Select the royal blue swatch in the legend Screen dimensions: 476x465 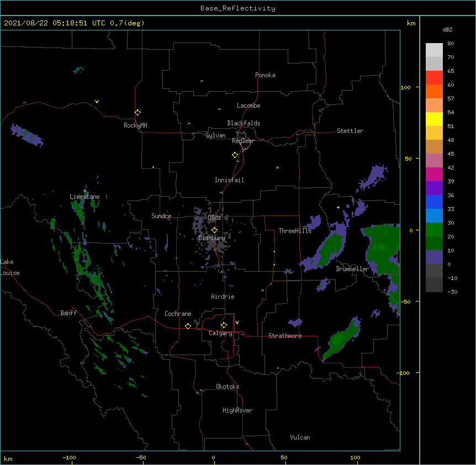434,202
